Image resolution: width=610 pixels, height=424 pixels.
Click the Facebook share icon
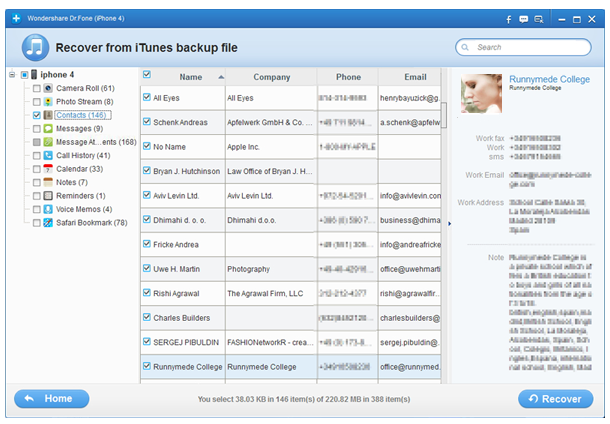(x=508, y=19)
